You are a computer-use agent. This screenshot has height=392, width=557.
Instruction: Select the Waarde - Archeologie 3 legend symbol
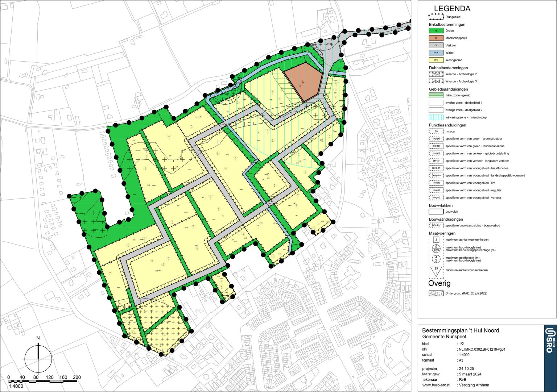pos(436,81)
